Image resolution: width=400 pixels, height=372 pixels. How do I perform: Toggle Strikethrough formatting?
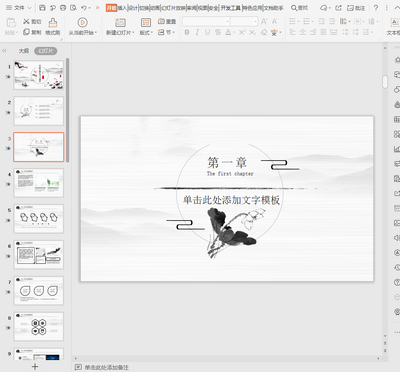218,32
